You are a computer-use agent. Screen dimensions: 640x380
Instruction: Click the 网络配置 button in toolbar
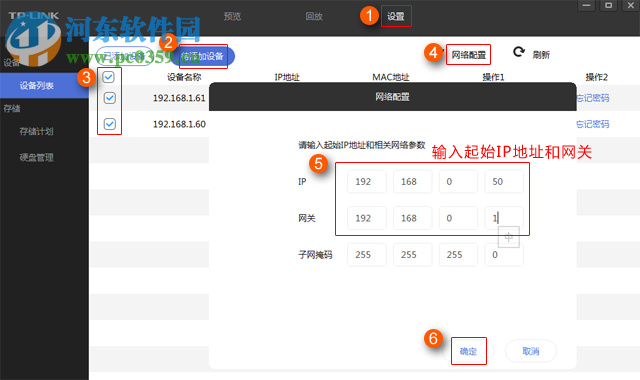469,55
